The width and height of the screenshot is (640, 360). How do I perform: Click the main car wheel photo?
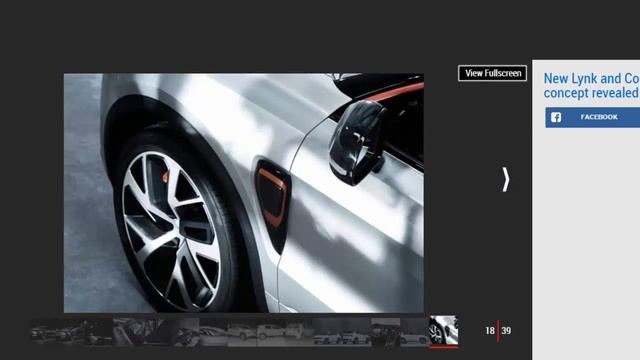244,193
